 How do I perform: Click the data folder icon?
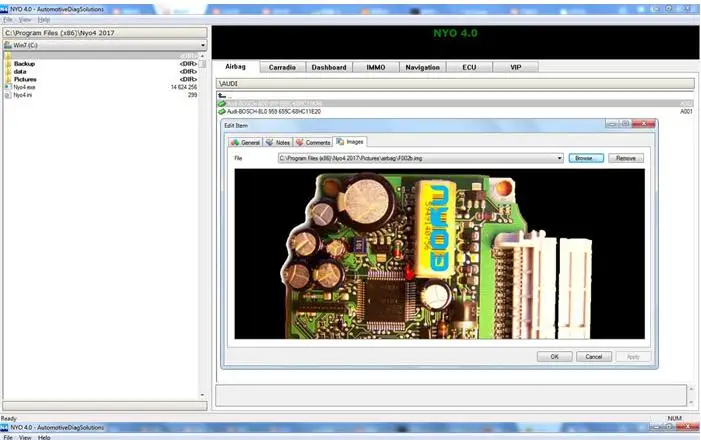(x=8, y=72)
